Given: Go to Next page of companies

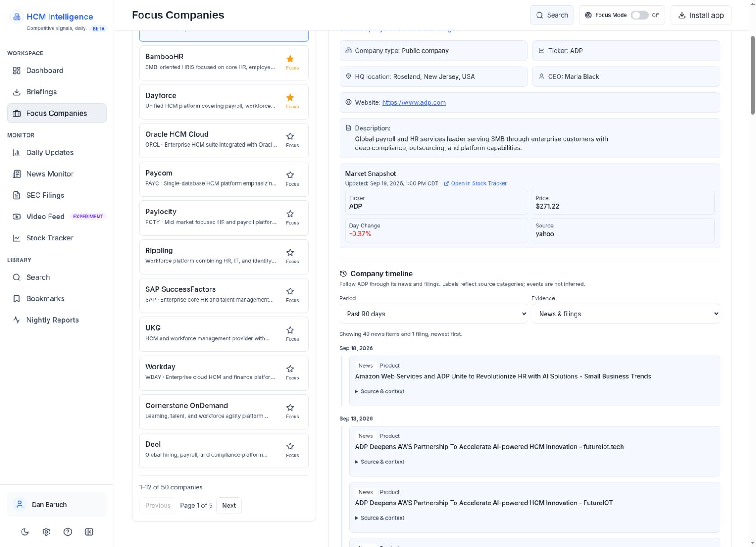Looking at the screenshot, I should pyautogui.click(x=228, y=506).
